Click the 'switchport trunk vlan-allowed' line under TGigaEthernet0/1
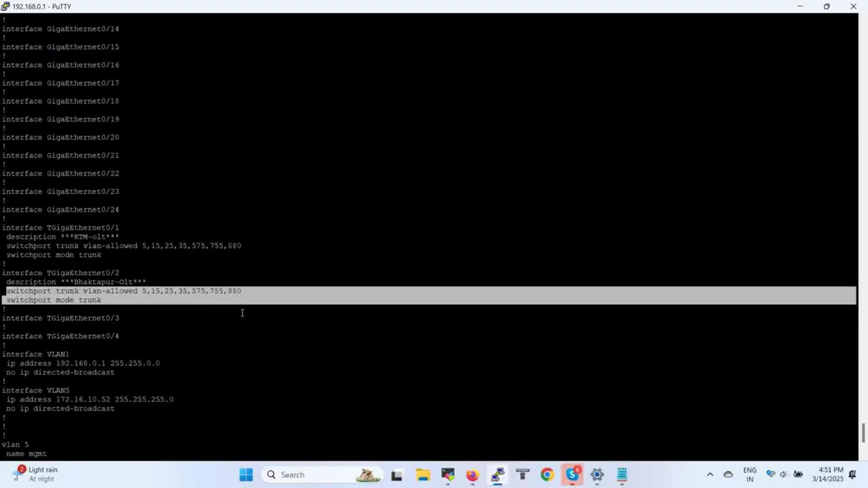Image resolution: width=868 pixels, height=488 pixels. coord(123,246)
